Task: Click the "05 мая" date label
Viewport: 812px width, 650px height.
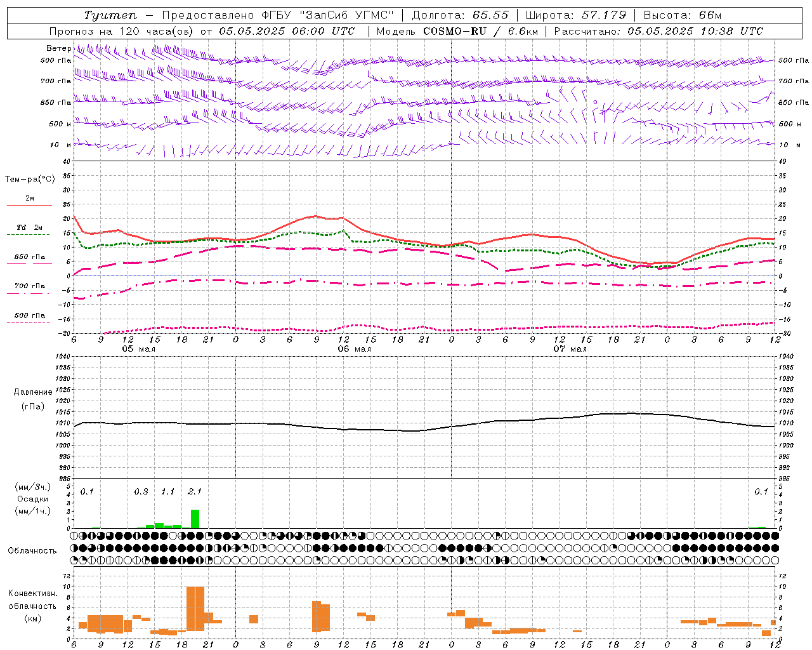Action: (138, 348)
